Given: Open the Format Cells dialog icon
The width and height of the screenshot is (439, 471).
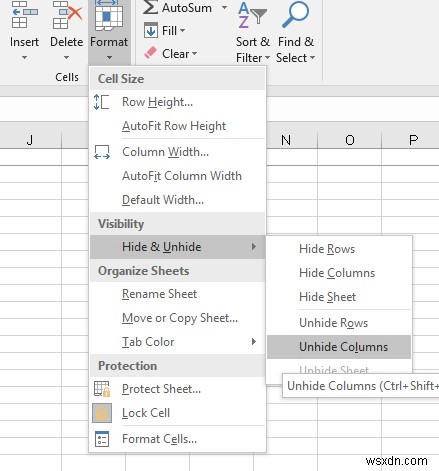Looking at the screenshot, I should pyautogui.click(x=102, y=439).
